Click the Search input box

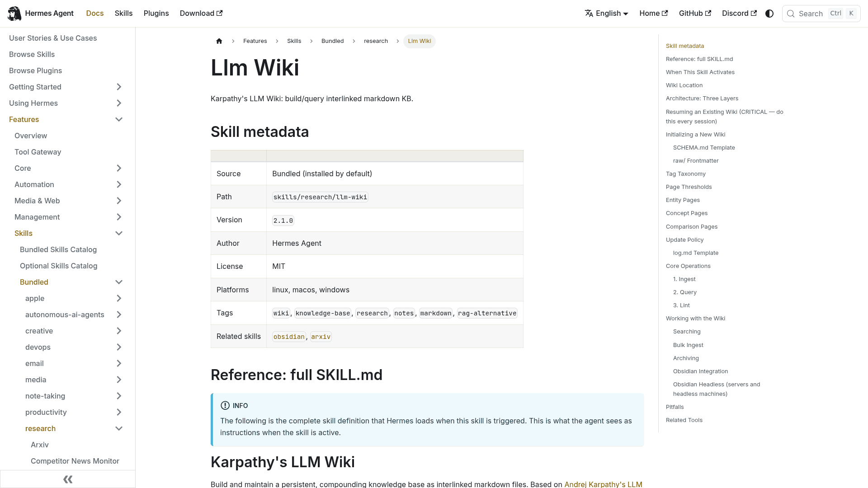click(821, 14)
